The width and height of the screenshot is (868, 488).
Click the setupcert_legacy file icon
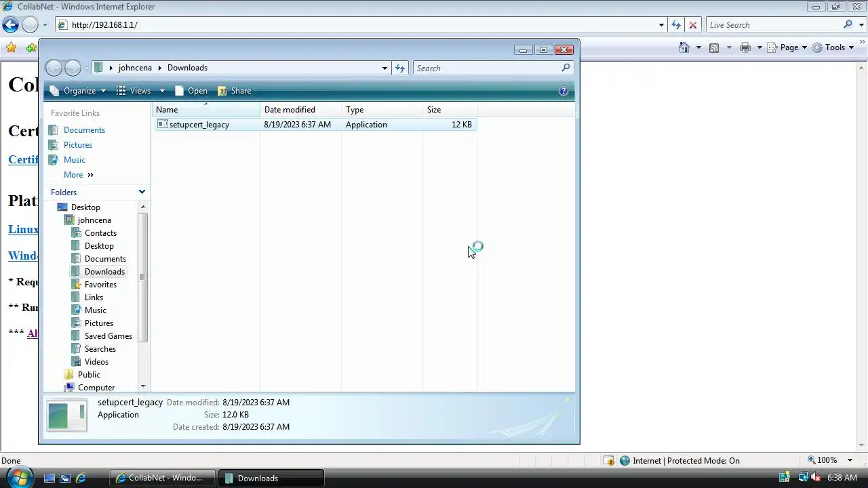click(x=162, y=124)
